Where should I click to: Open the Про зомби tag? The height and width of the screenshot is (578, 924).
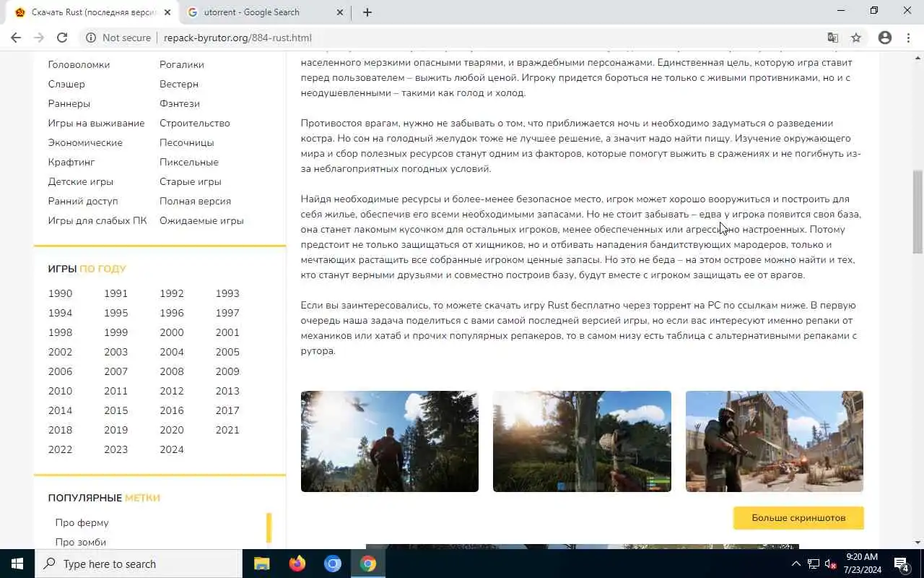click(x=81, y=542)
